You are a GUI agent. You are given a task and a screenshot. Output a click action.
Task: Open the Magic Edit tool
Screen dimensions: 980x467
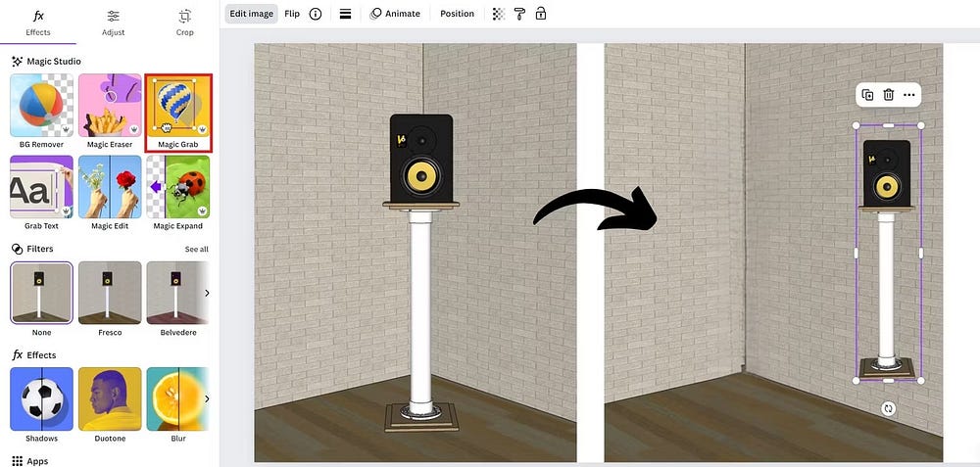click(110, 193)
